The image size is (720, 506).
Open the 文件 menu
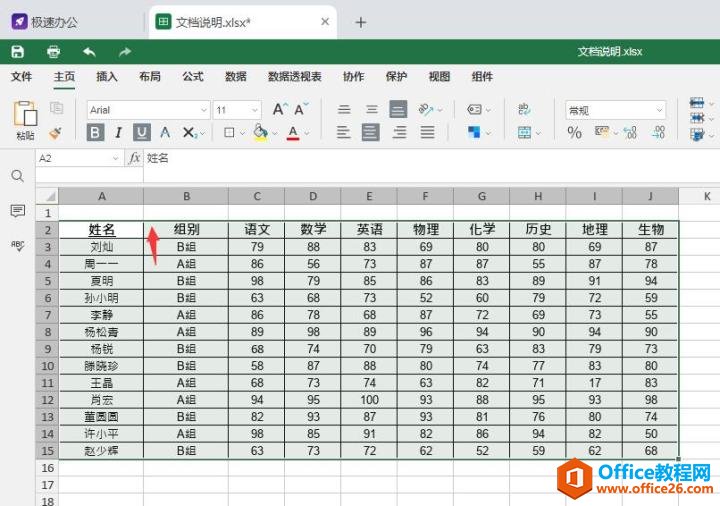click(22, 77)
